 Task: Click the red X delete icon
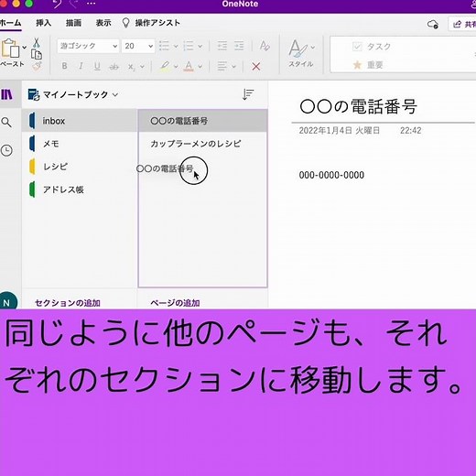pyautogui.click(x=256, y=66)
